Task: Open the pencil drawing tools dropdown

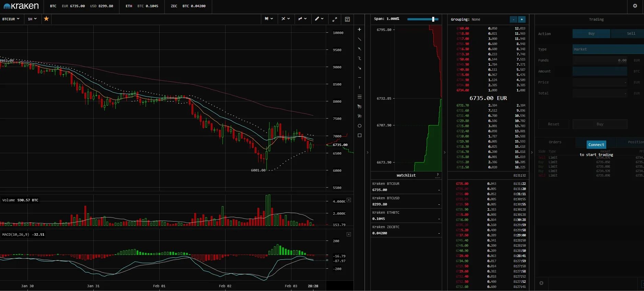Action: click(x=319, y=19)
